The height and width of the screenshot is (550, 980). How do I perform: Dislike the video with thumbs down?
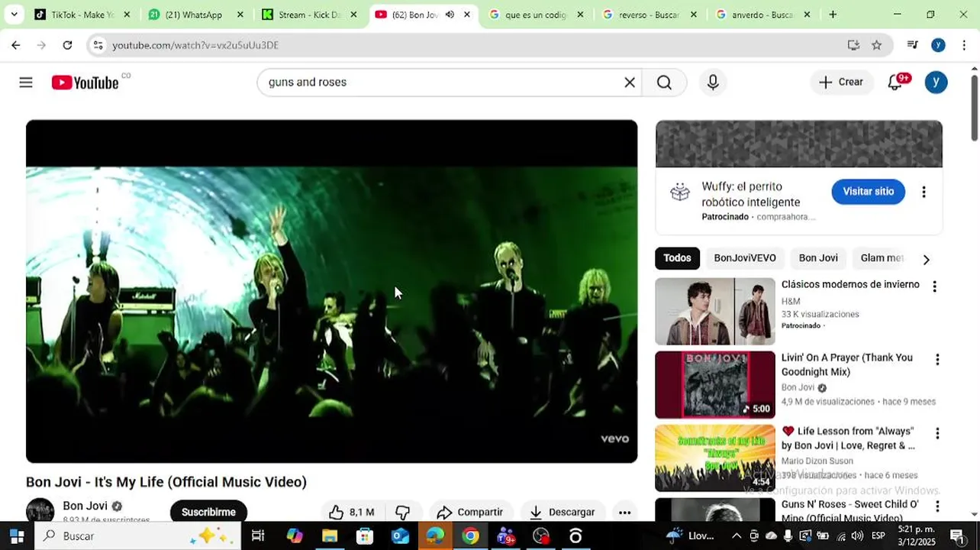click(x=402, y=512)
